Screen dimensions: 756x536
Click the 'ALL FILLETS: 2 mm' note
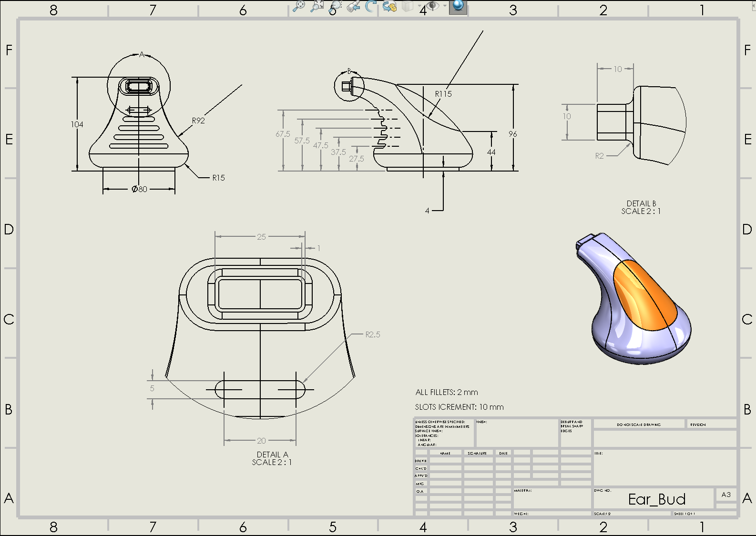coord(447,392)
